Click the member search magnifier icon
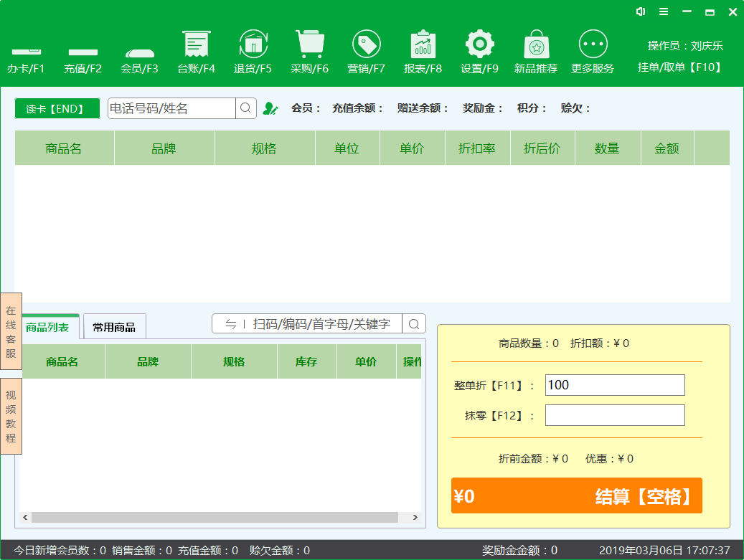The width and height of the screenshot is (744, 560). pyautogui.click(x=246, y=108)
